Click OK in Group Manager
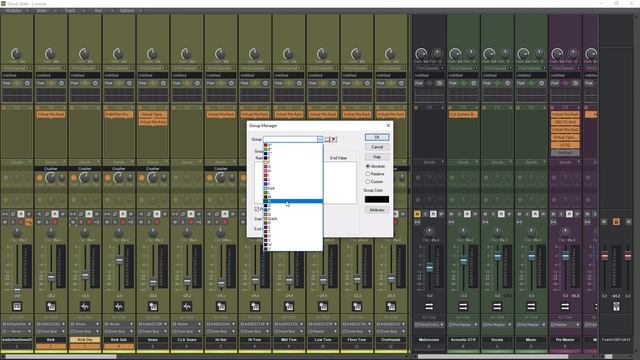Viewport: 640px width, 360px height. pos(377,137)
